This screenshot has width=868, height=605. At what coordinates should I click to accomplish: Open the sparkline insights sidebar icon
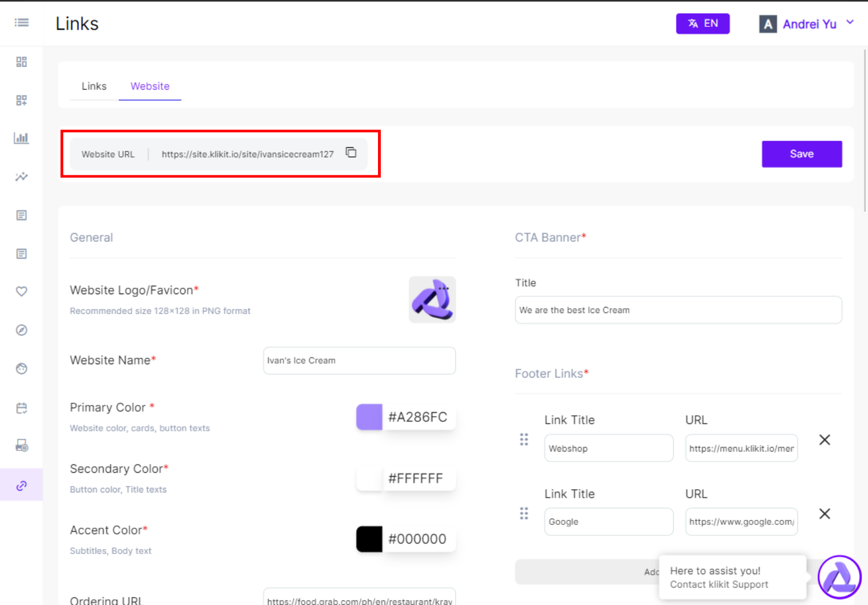[x=21, y=177]
